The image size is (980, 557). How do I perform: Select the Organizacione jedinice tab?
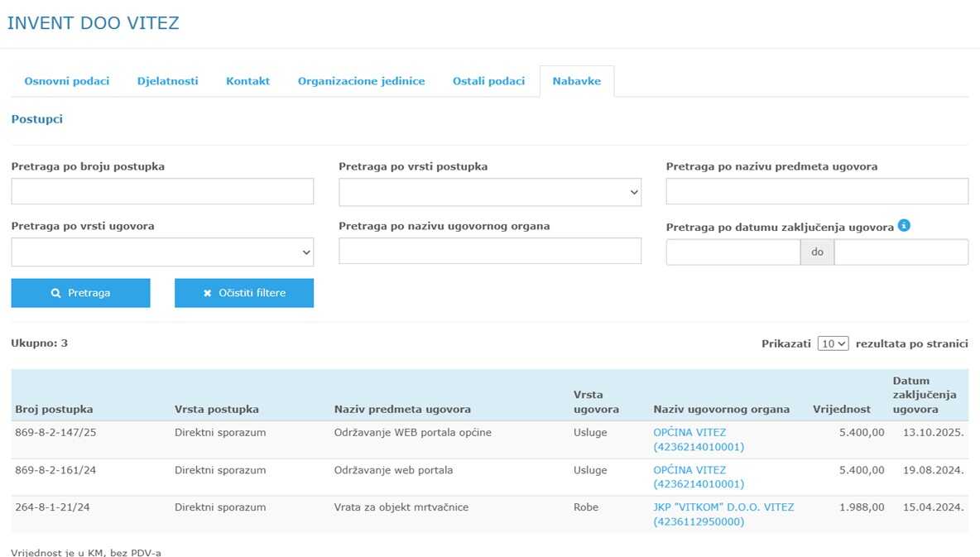click(361, 81)
